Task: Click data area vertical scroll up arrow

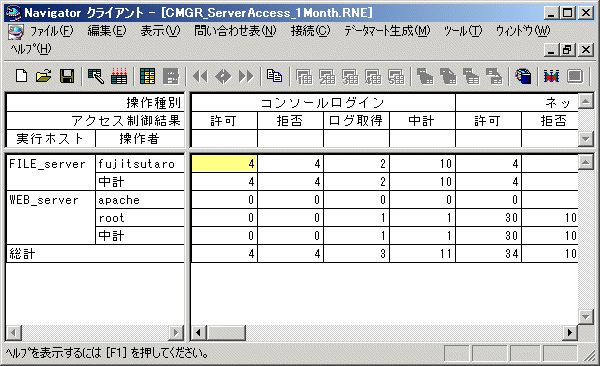Action: click(x=585, y=162)
